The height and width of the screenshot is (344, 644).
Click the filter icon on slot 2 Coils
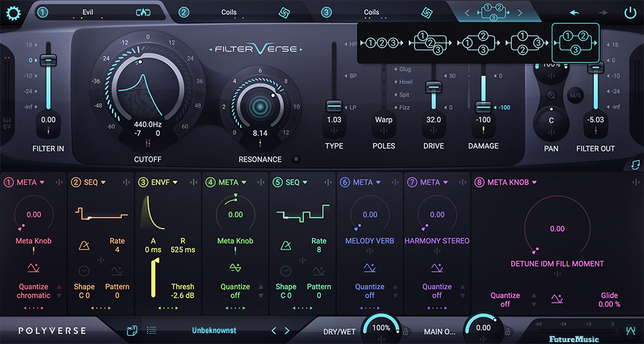(x=284, y=13)
